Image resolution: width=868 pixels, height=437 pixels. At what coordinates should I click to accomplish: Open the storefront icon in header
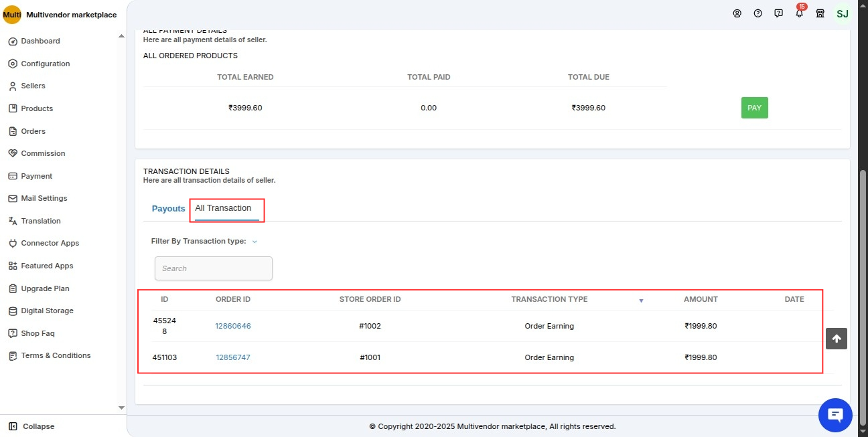820,13
